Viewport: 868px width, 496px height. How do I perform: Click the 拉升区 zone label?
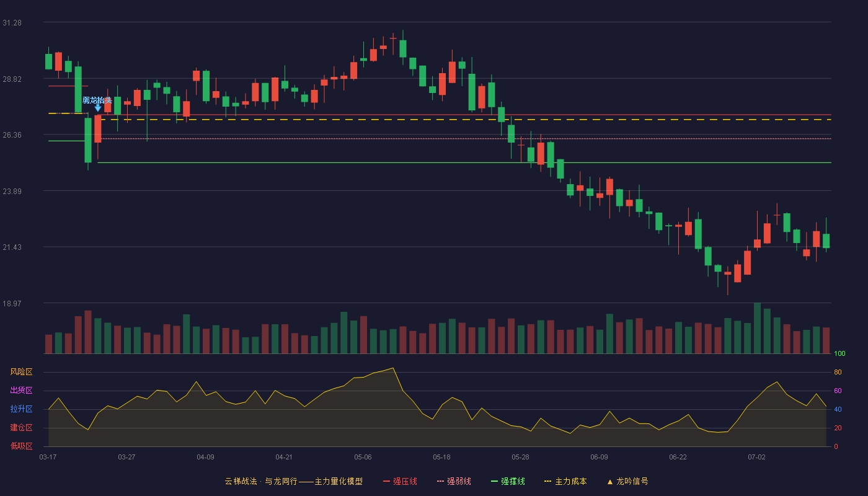coord(21,409)
